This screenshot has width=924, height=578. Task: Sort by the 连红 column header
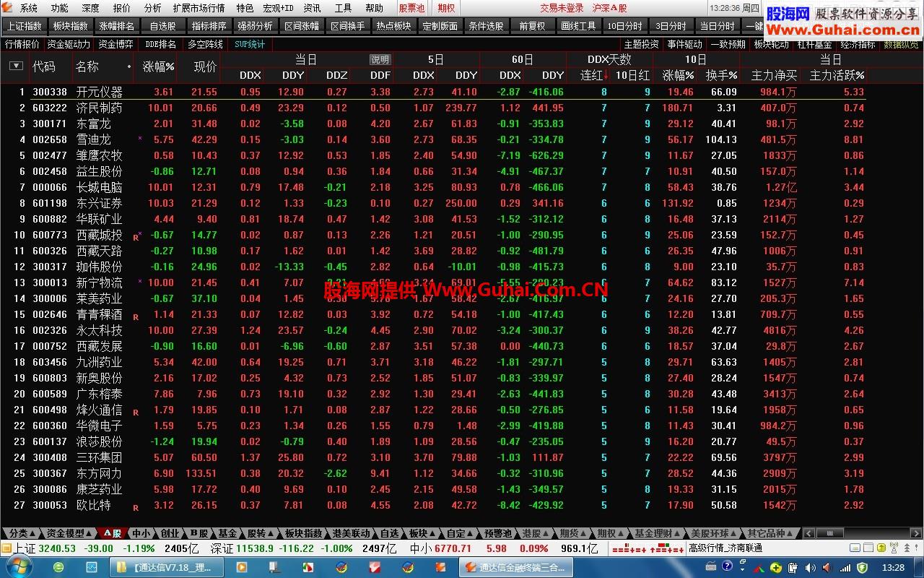(595, 75)
